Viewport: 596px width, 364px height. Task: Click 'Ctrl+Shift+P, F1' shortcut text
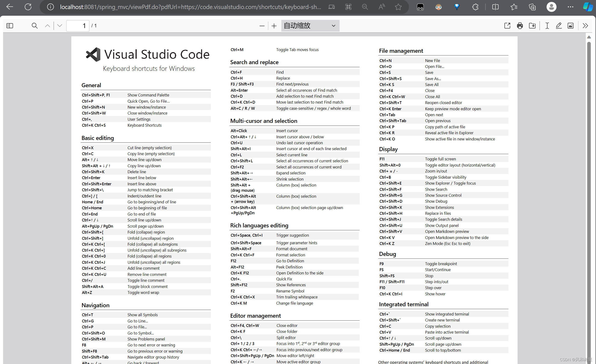coord(96,95)
